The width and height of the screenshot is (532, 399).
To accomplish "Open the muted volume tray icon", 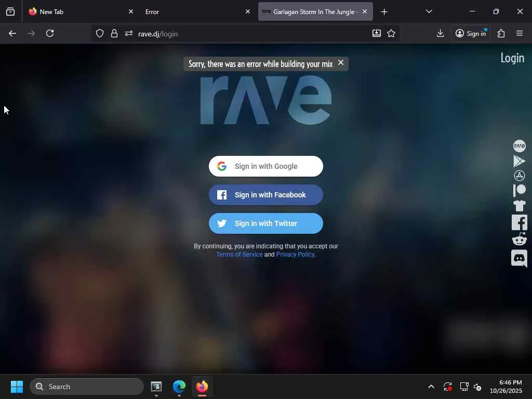I will 477,387.
